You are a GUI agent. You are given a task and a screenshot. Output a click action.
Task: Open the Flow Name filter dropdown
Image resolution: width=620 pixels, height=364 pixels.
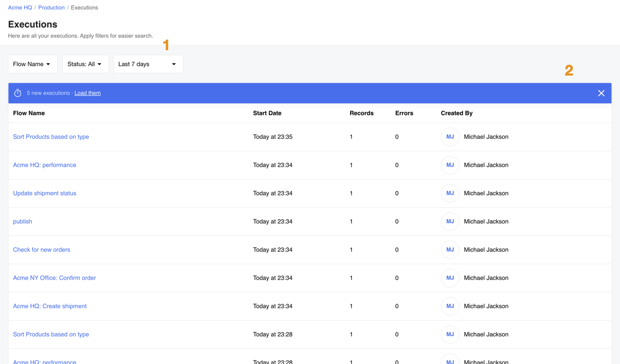pyautogui.click(x=33, y=64)
